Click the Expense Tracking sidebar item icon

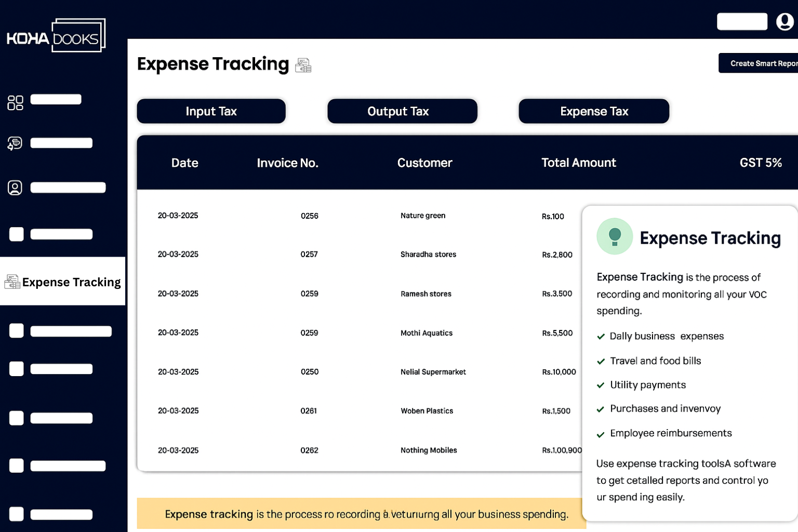coord(12,282)
